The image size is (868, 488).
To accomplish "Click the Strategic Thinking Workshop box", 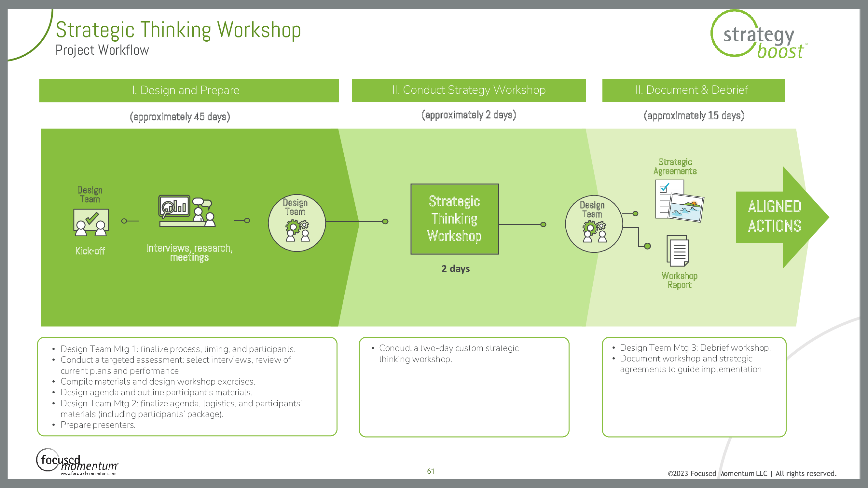I will (x=455, y=219).
